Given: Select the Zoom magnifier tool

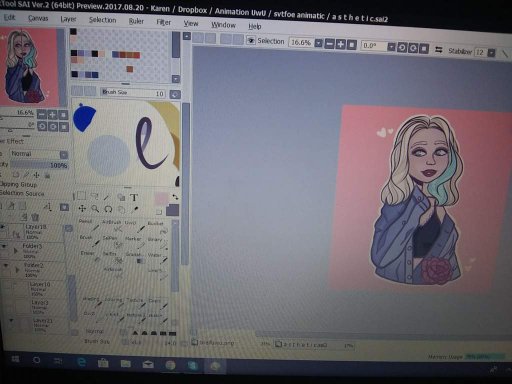Looking at the screenshot, I should pos(95,209).
